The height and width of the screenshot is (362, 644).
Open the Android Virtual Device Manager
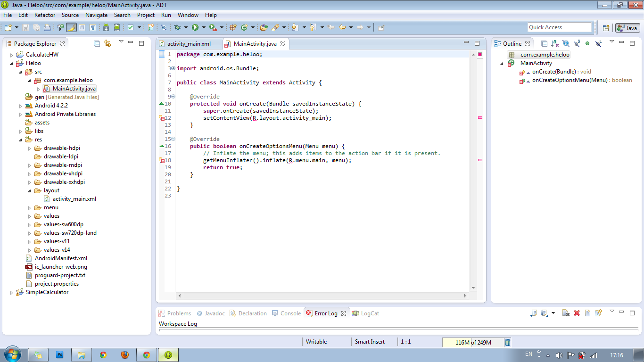(117, 27)
